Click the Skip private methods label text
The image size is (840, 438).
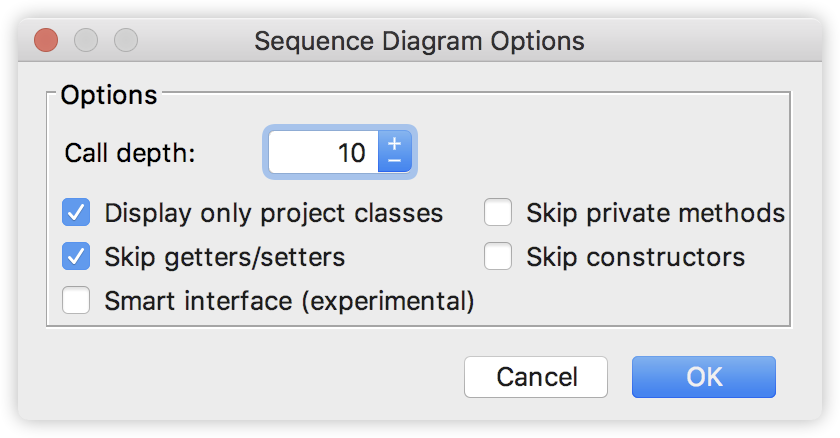[x=655, y=213]
